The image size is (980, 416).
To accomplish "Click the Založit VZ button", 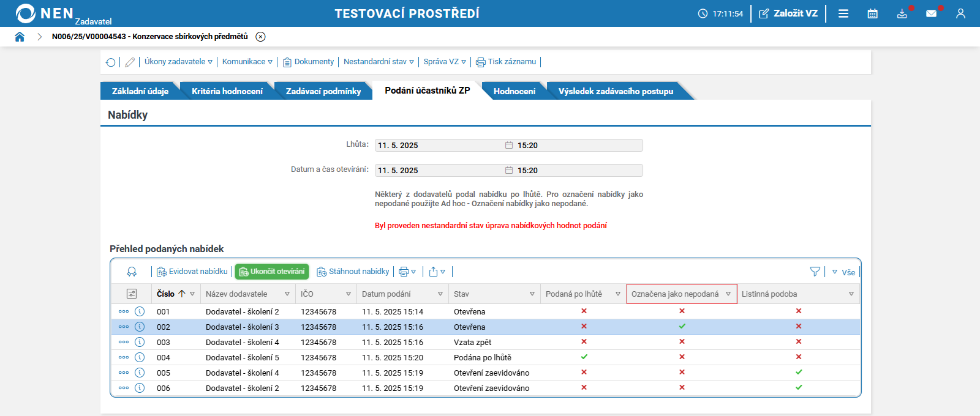I will pyautogui.click(x=788, y=13).
